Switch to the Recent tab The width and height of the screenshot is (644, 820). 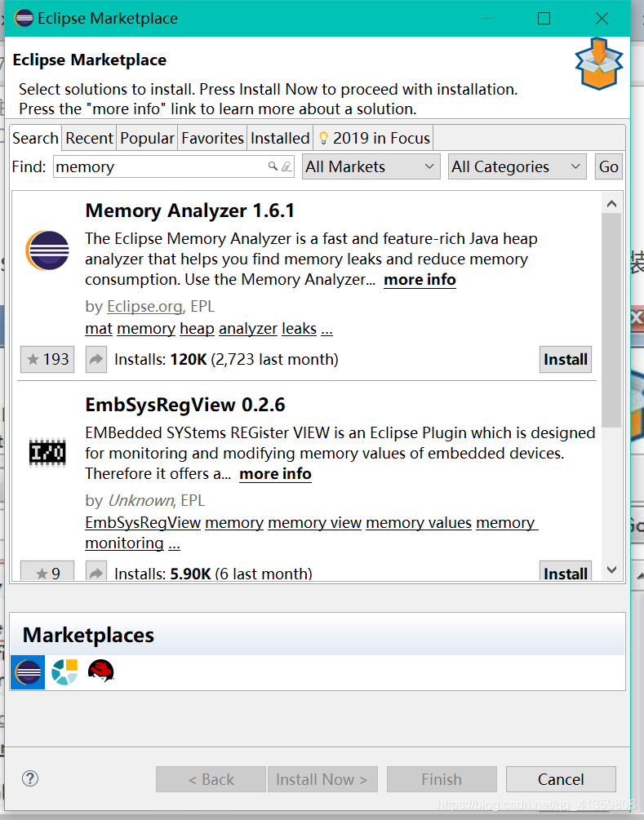89,138
